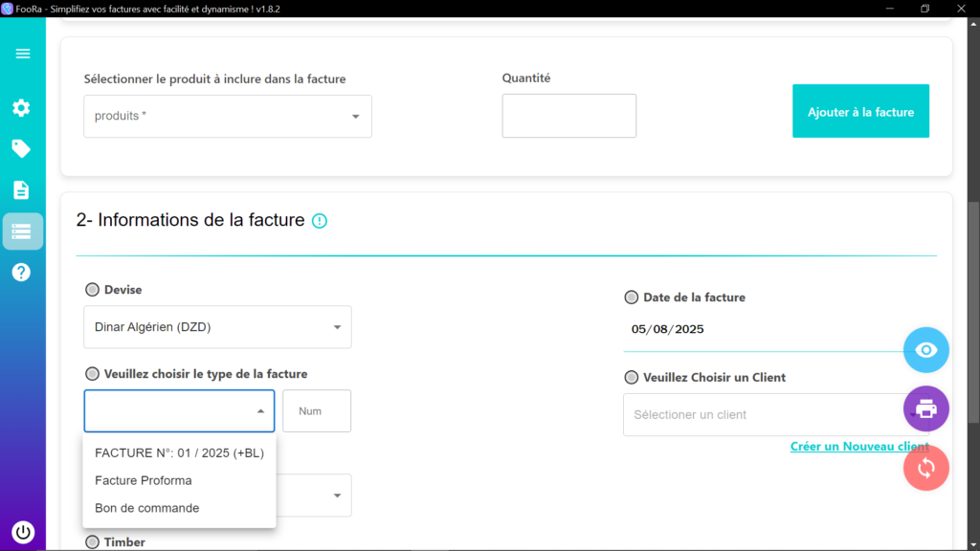Open the price tag products icon
The image size is (980, 551).
tap(21, 148)
